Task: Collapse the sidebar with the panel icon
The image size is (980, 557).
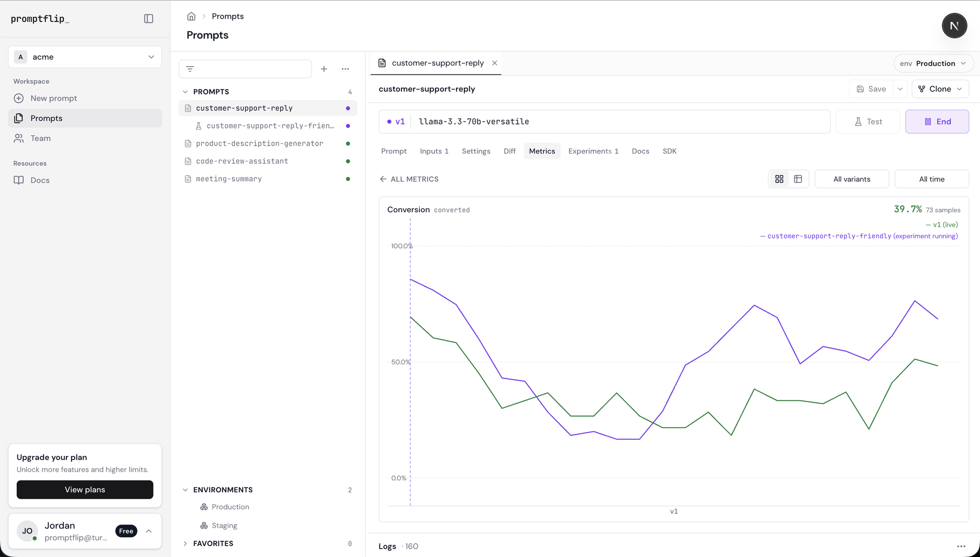Action: [x=149, y=19]
